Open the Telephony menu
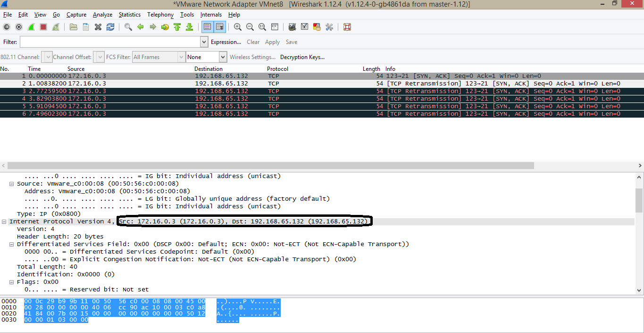Viewport: 644px width, 333px height. coord(160,15)
